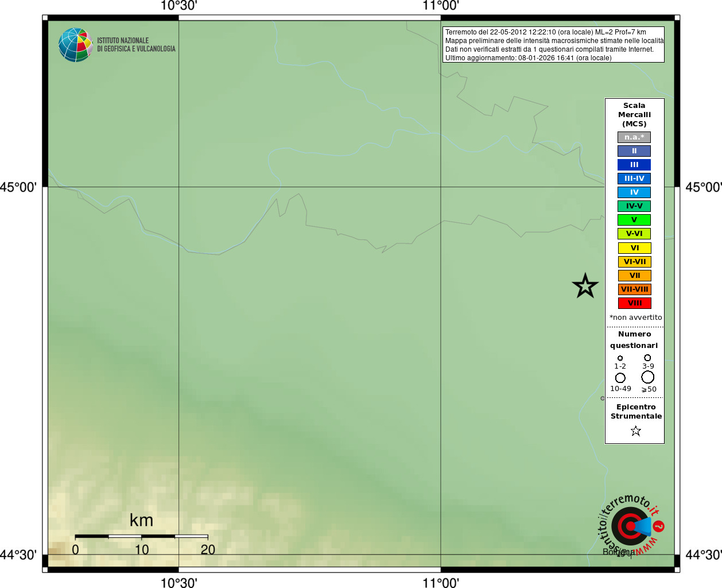Viewport: 722px width, 588px height.
Task: Click the 3-9 questionnaires circle symbol
Action: coord(647,358)
